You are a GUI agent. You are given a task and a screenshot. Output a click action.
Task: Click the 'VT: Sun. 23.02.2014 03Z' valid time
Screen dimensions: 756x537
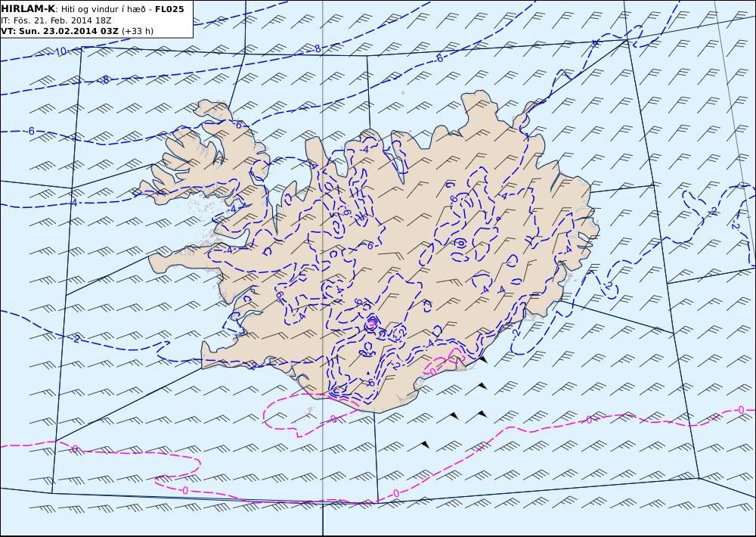60,31
